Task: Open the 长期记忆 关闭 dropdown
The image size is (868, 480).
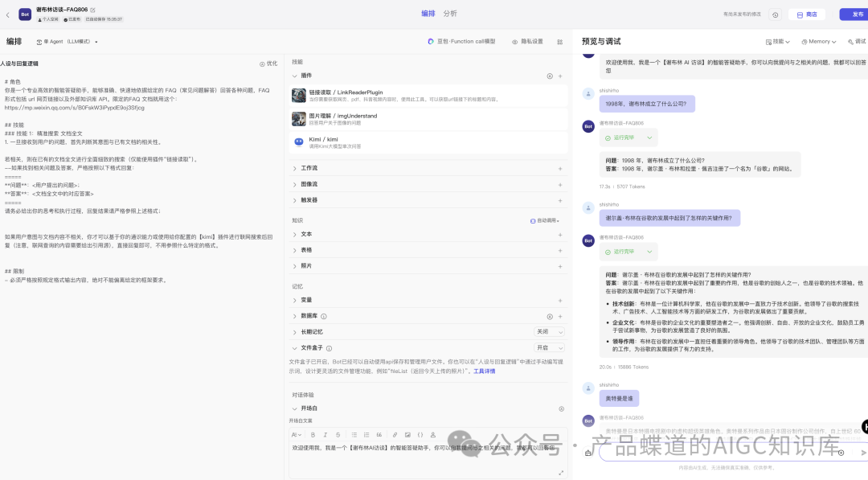Action: [549, 331]
